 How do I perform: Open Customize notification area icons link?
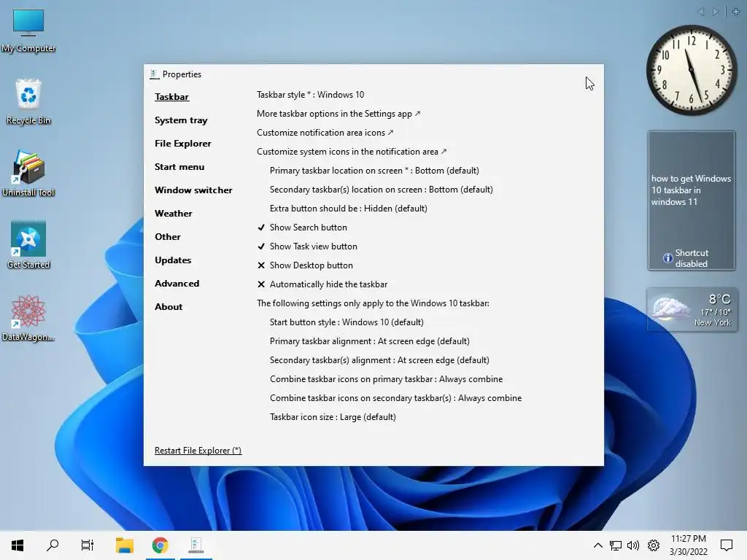(x=325, y=133)
